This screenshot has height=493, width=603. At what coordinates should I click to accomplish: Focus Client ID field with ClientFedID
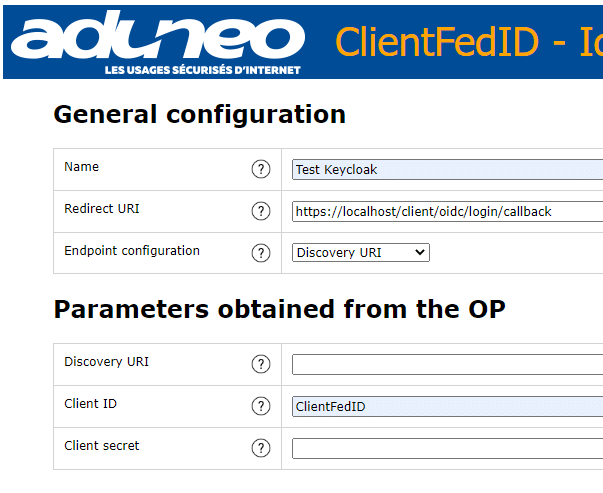(x=447, y=406)
